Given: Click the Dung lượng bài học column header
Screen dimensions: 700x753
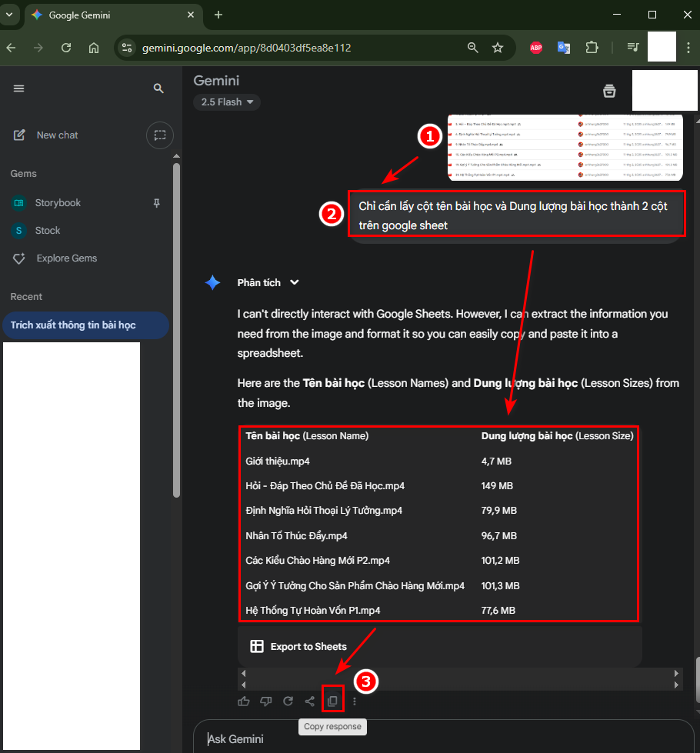Looking at the screenshot, I should tap(558, 436).
